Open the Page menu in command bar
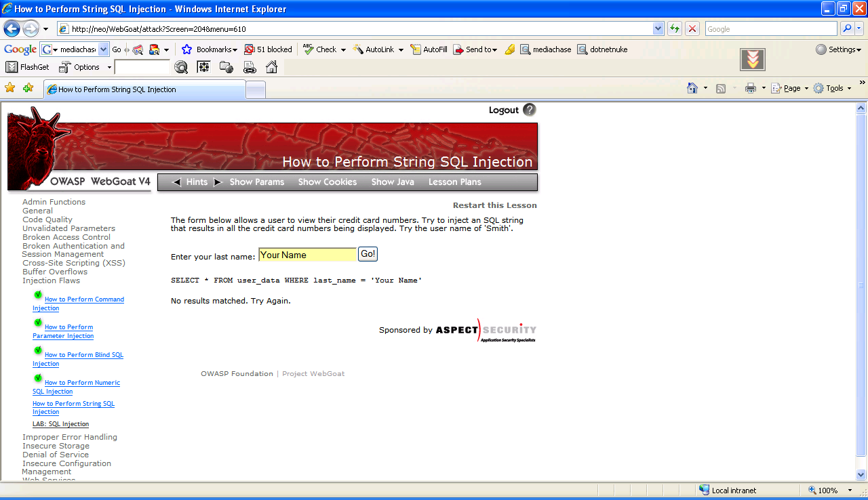The height and width of the screenshot is (500, 868). [790, 88]
